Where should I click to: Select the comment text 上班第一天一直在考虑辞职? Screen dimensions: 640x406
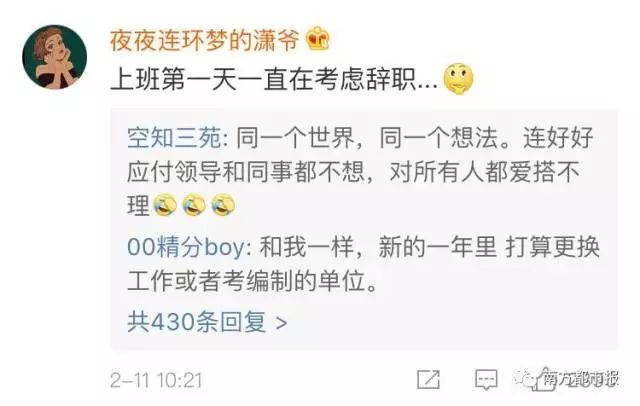click(x=263, y=79)
